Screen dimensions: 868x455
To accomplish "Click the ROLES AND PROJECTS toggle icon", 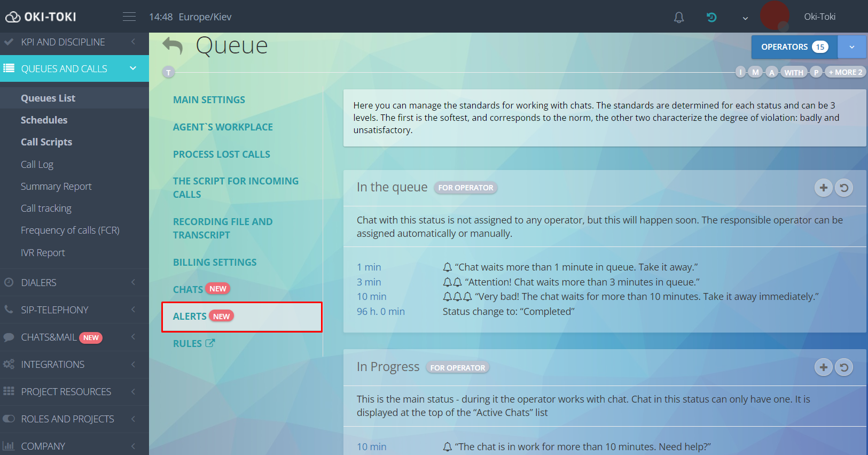I will point(9,419).
